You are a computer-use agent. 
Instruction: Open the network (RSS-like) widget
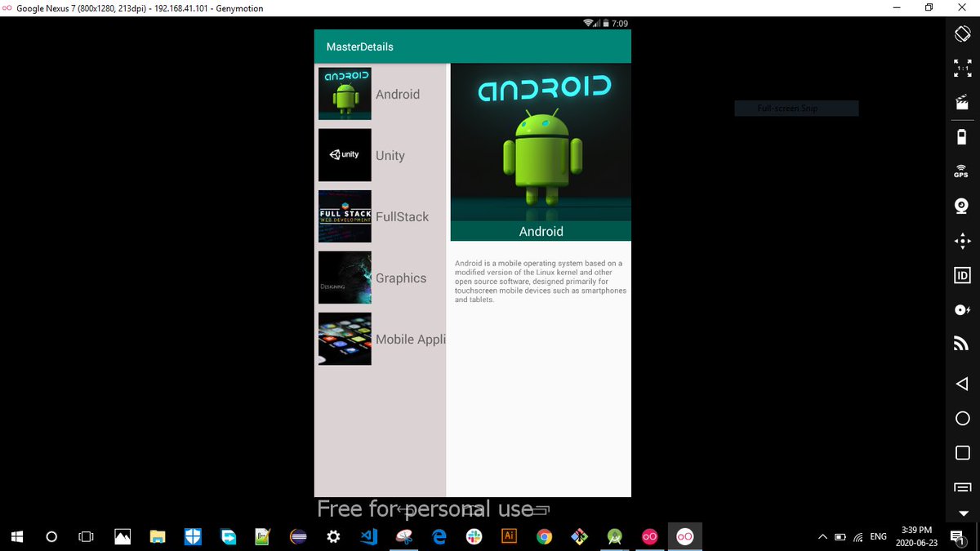962,344
